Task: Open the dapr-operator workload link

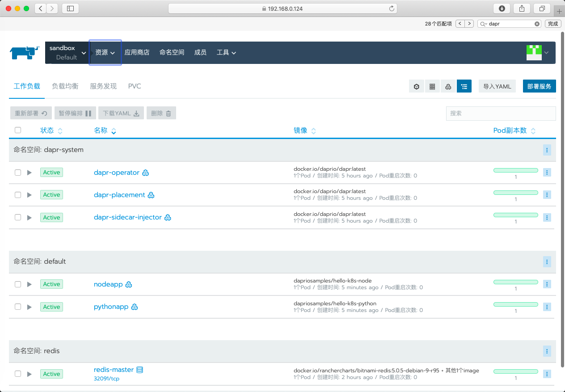Action: [x=117, y=173]
